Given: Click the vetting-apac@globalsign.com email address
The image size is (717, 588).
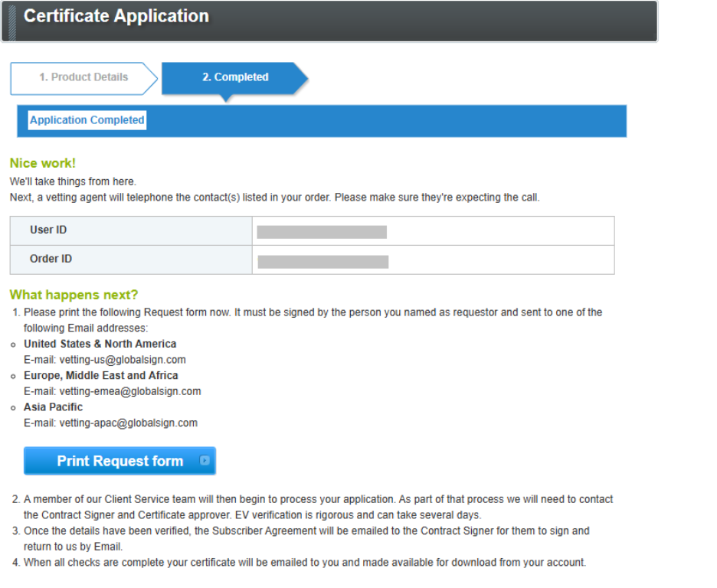Looking at the screenshot, I should [x=128, y=423].
